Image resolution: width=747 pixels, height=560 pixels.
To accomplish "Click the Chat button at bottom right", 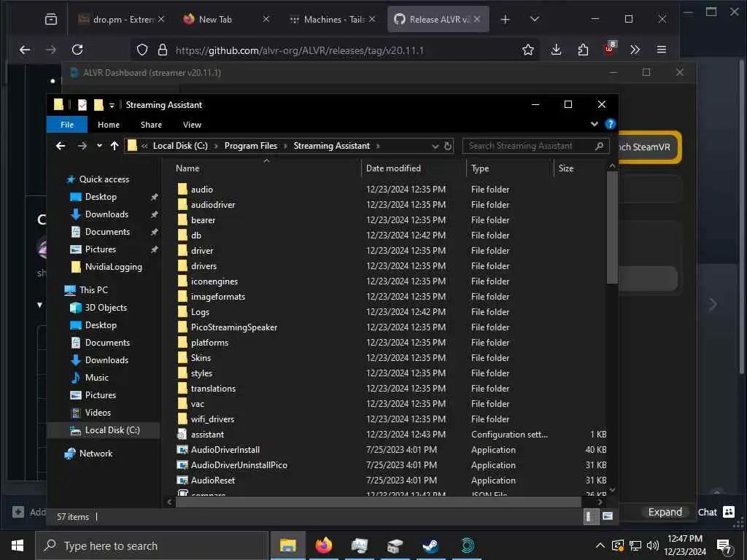I will (x=716, y=512).
